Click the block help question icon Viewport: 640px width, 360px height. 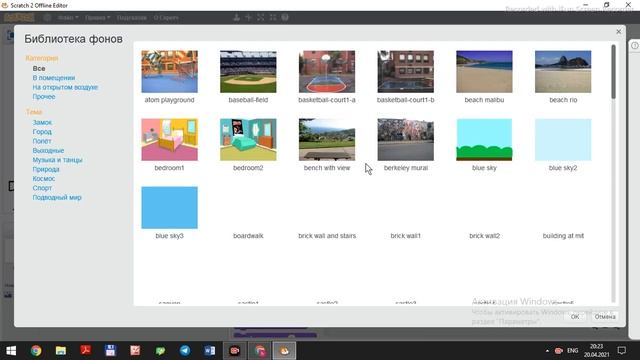(x=285, y=18)
